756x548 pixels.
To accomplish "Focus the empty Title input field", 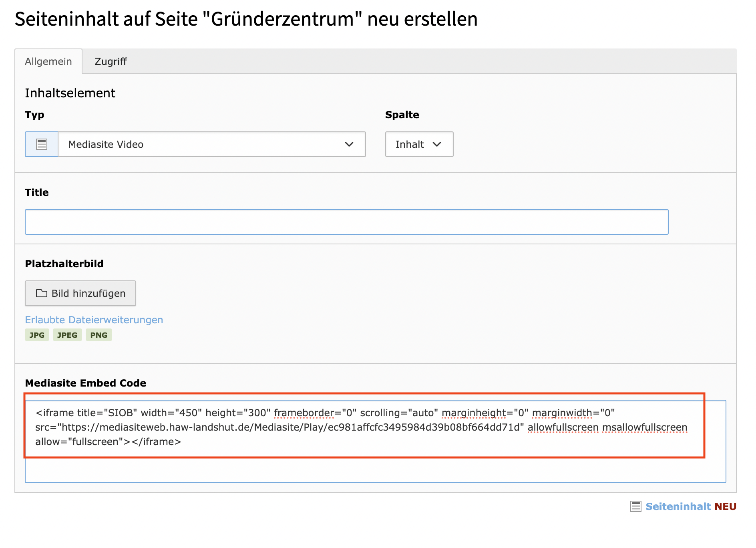I will tap(346, 222).
